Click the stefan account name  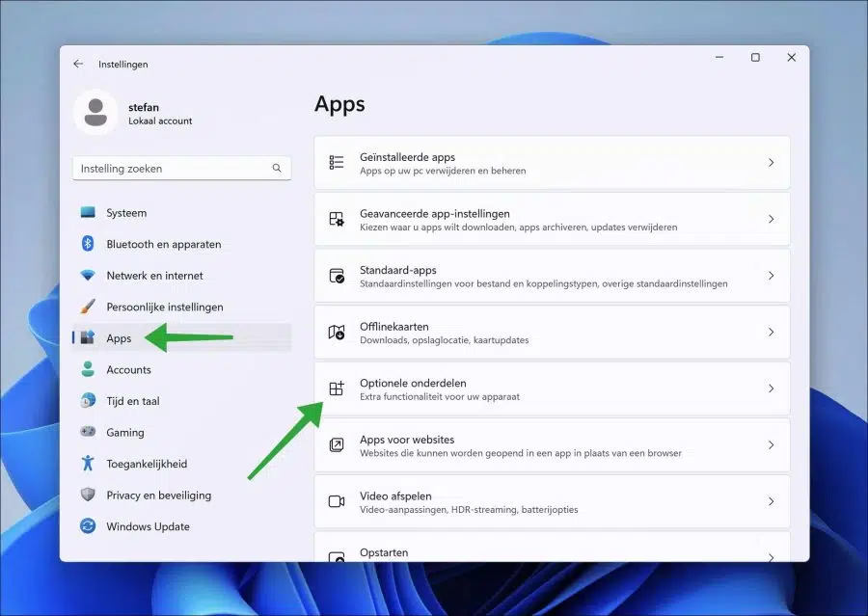[144, 107]
